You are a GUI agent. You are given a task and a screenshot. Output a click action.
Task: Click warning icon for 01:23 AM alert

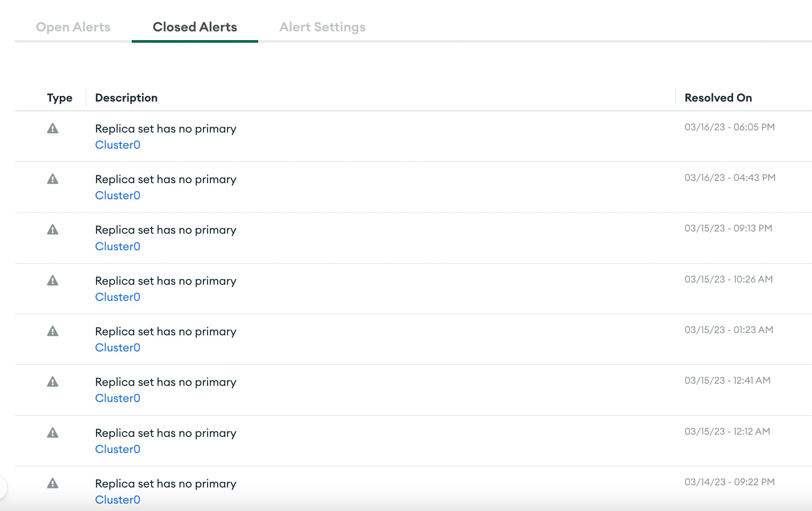(53, 331)
